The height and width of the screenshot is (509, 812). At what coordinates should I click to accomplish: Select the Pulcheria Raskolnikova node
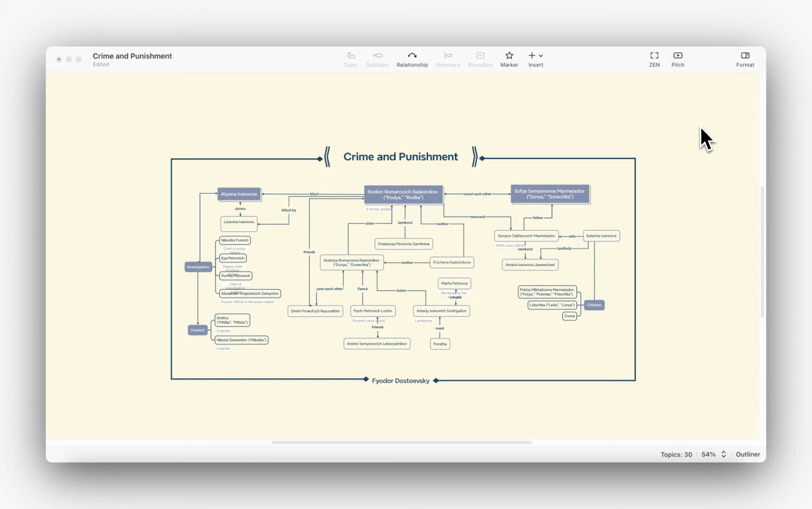(x=452, y=263)
